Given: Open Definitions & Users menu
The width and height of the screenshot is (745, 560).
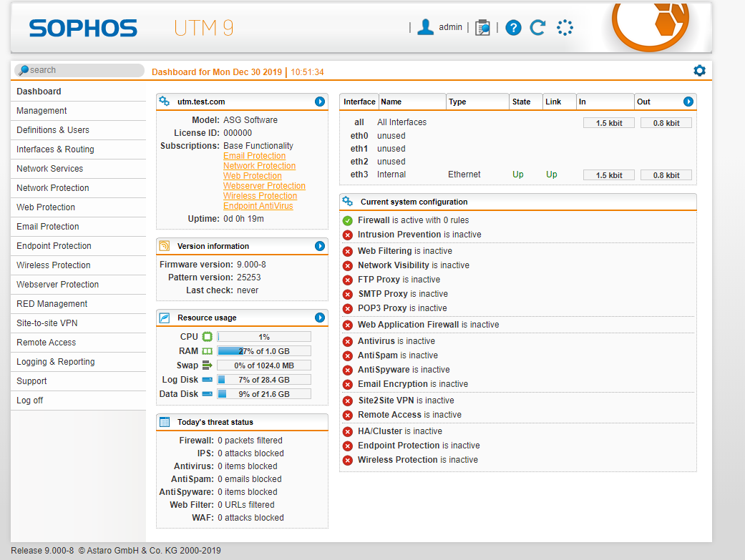Looking at the screenshot, I should [79, 130].
